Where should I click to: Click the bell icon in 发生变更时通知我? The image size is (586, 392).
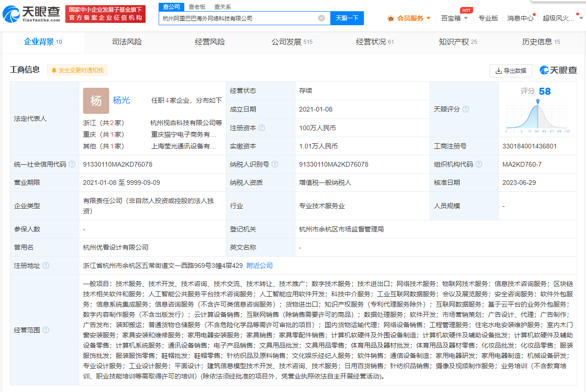pos(54,70)
